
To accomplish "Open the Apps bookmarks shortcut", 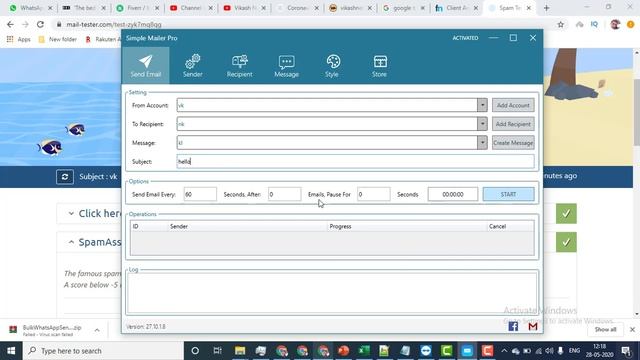I will click(18, 39).
